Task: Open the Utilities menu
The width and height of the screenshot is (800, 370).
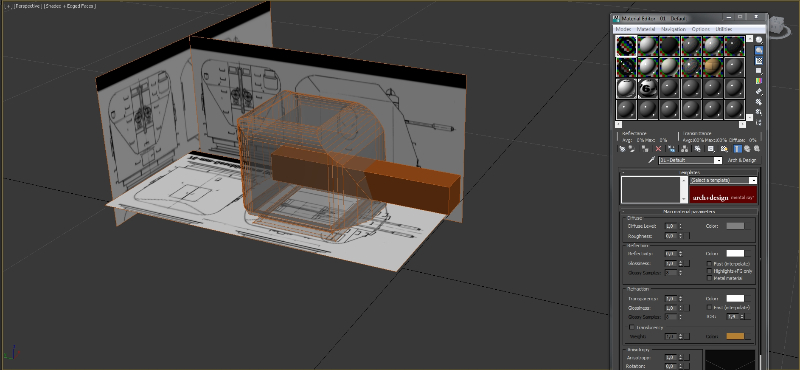Action: [x=724, y=29]
